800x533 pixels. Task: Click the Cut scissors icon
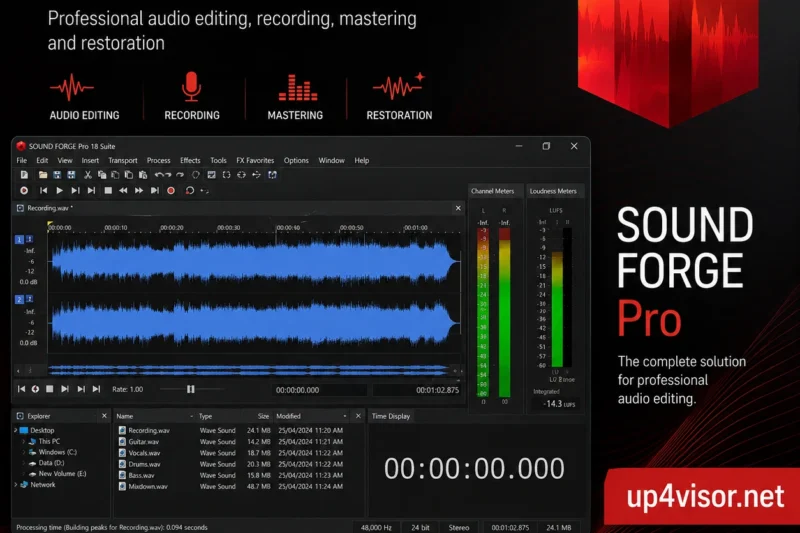pos(88,175)
